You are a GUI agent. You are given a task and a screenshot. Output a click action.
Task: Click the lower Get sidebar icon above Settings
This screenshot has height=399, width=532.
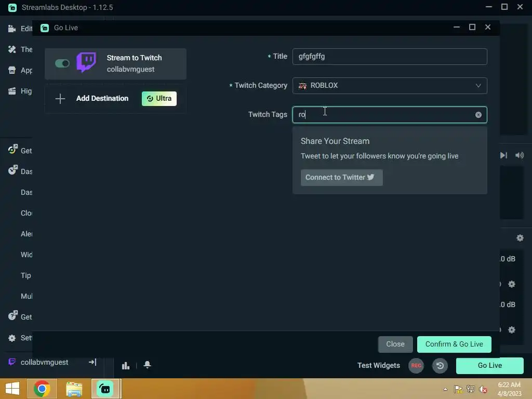[12, 315]
